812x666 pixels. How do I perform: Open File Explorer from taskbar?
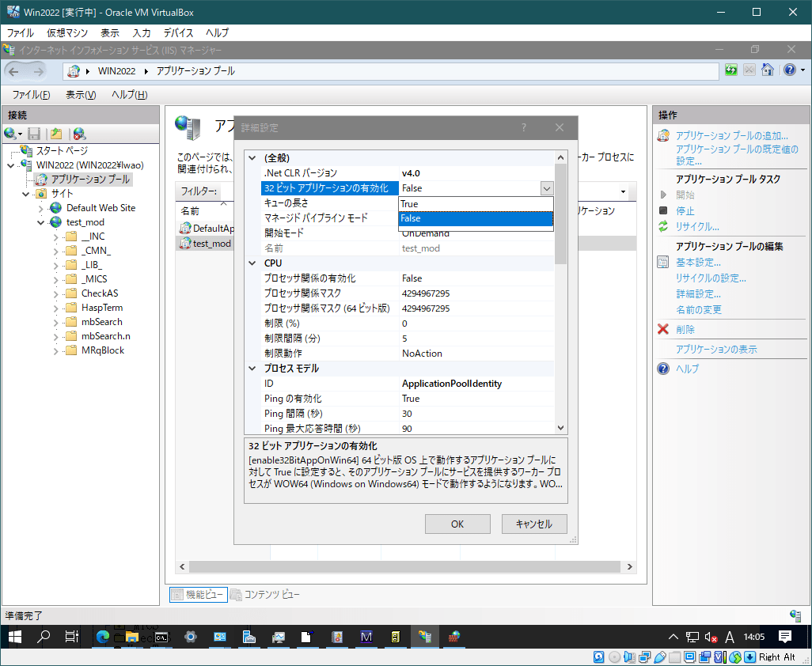coord(132,637)
